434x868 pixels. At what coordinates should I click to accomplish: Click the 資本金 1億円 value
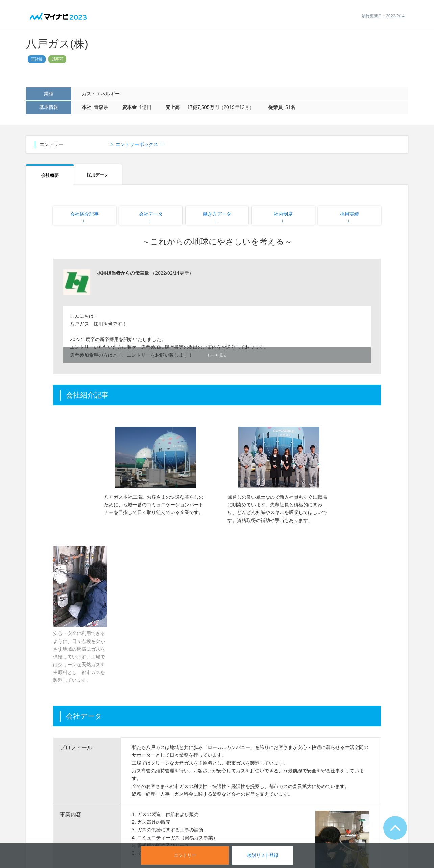click(x=137, y=107)
